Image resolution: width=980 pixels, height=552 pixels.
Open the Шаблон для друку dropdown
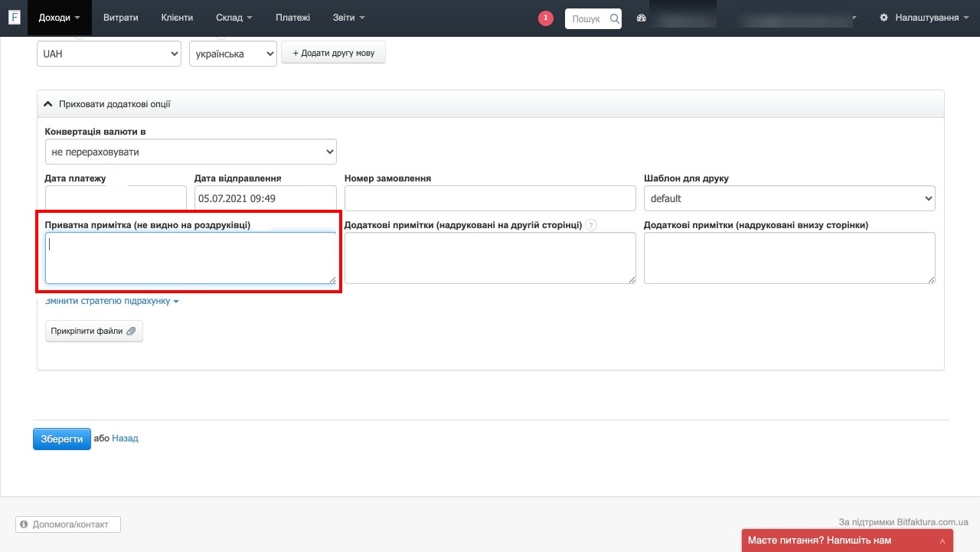pyautogui.click(x=789, y=198)
